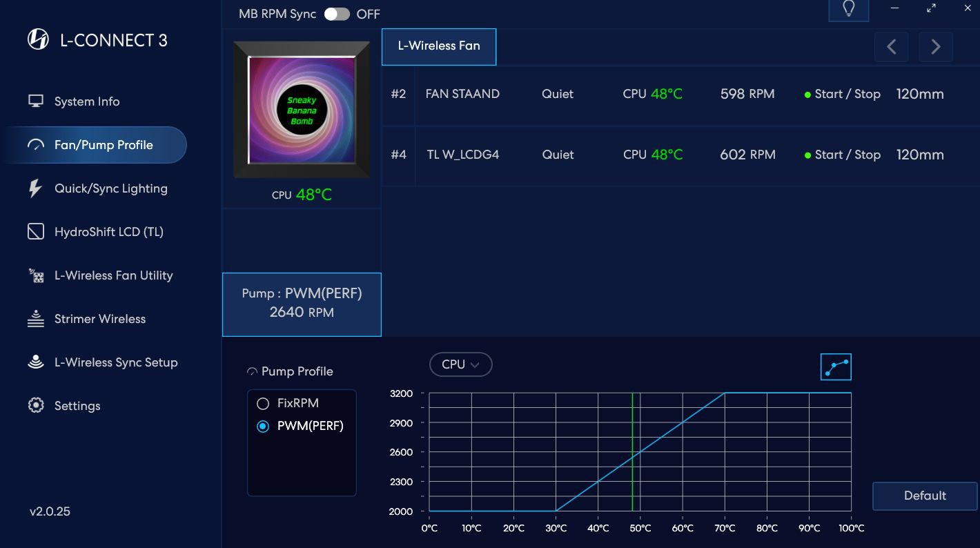Open the Settings page

(x=64, y=406)
